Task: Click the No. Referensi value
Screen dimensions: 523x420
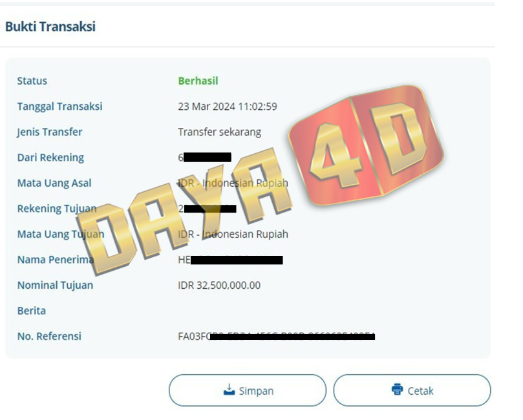Action: point(277,337)
